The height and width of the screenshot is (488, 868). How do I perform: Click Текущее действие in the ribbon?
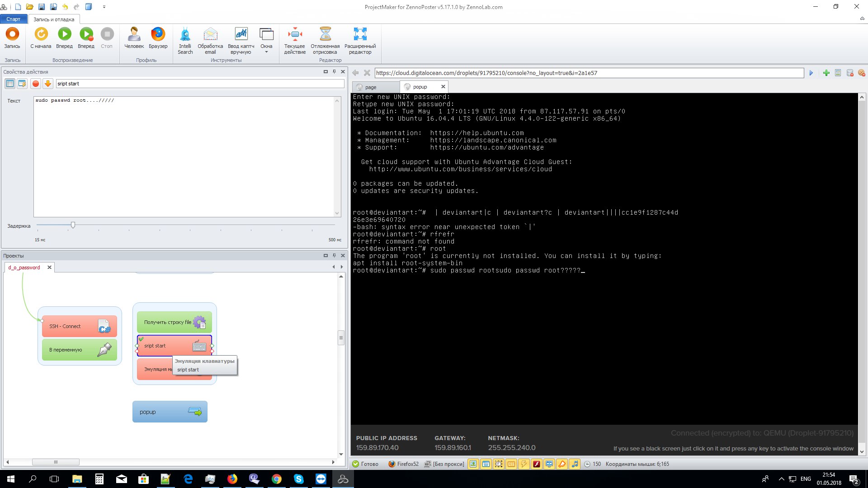(295, 41)
